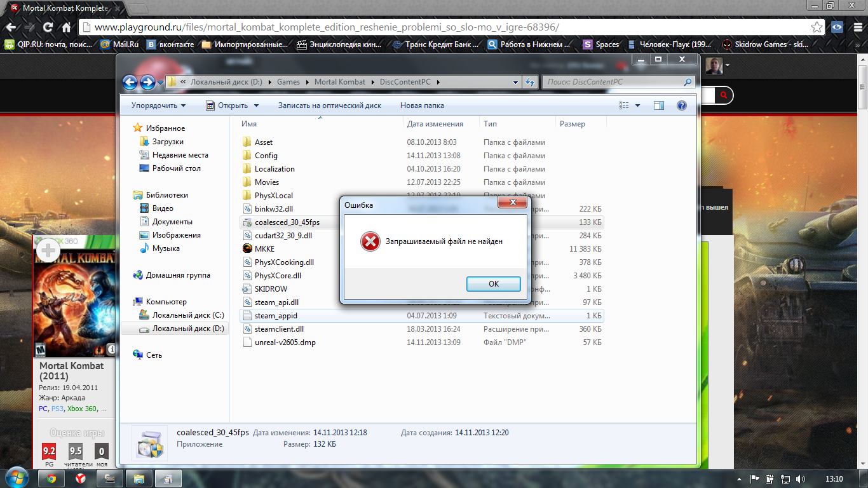Viewport: 868px width, 488px height.
Task: Reload the Chrome page
Action: point(48,27)
